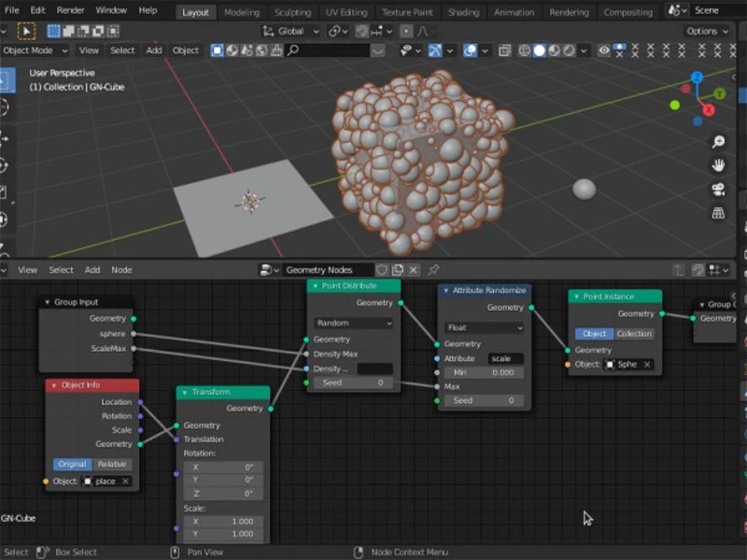
Task: Switch to solid shading
Action: [540, 50]
